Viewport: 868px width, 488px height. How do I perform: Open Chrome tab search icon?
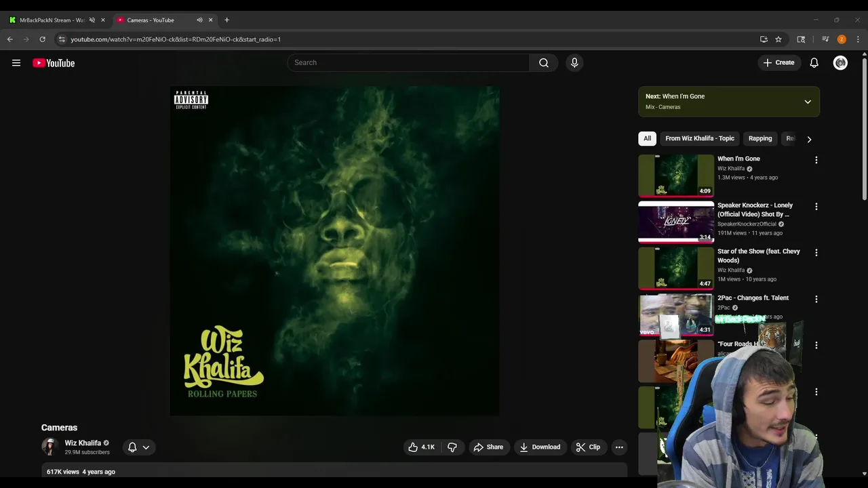tap(801, 39)
